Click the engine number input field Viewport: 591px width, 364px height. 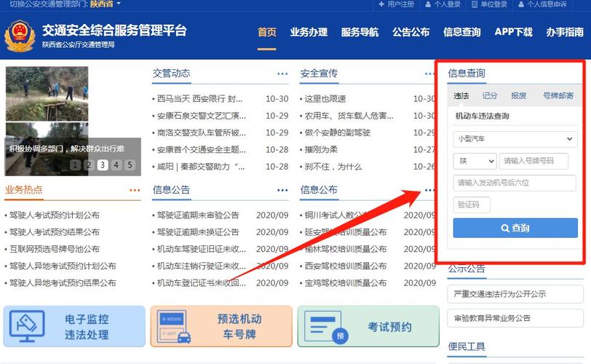click(x=515, y=183)
